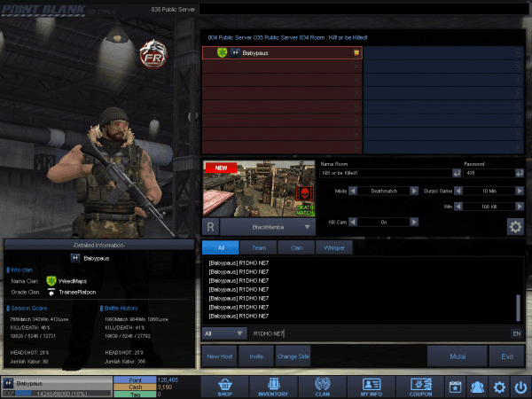Confirm password with enter icon
The width and height of the screenshot is (532, 399).
click(520, 173)
